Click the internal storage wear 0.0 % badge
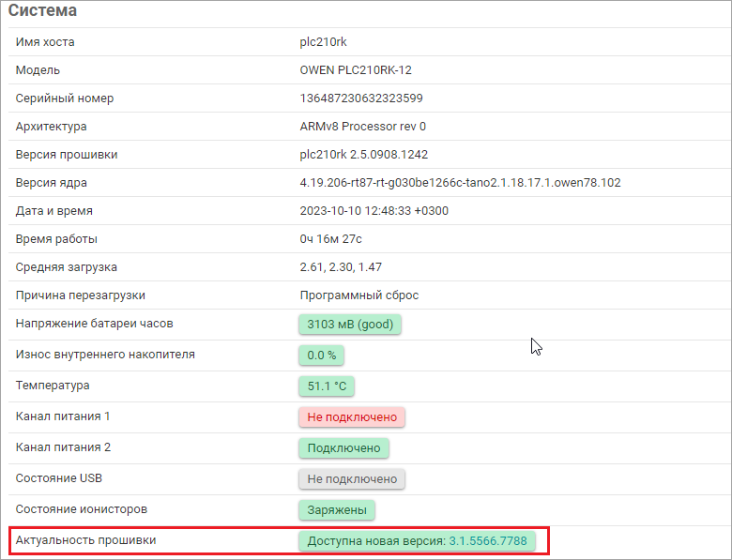This screenshot has height=560, width=732. [x=322, y=356]
